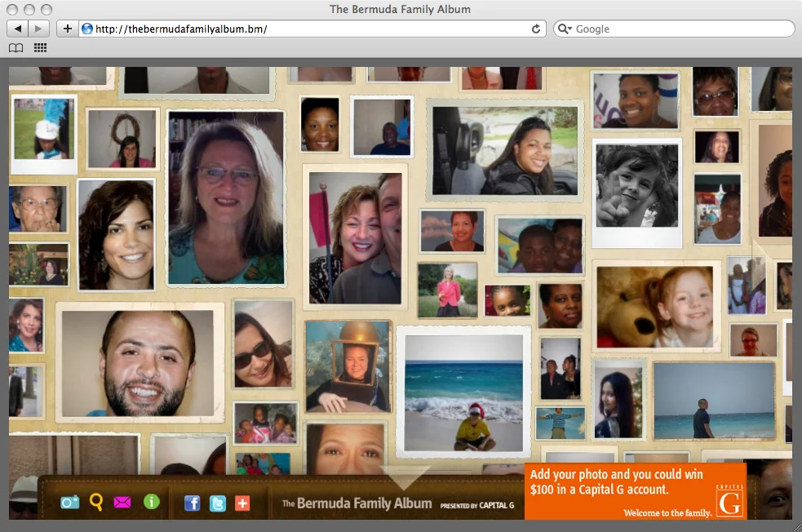The image size is (802, 532).
Task: Share via the Twitter icon
Action: tap(217, 503)
